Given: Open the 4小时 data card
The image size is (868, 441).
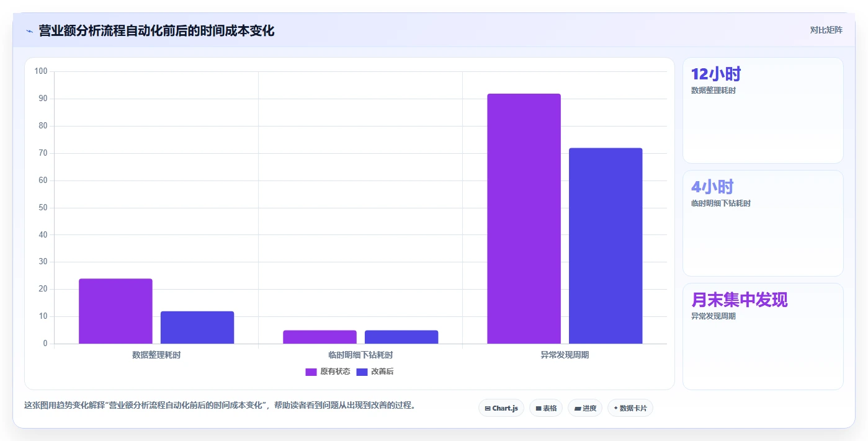Looking at the screenshot, I should tap(763, 223).
